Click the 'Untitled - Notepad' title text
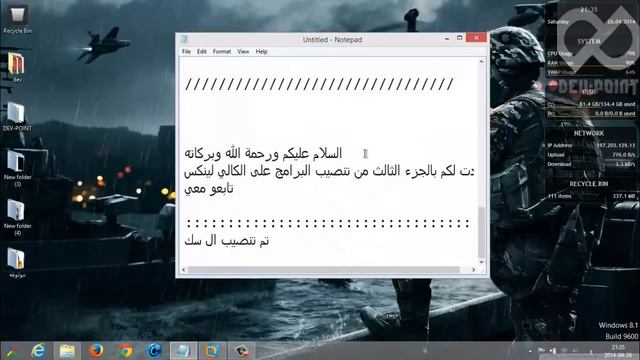This screenshot has height=360, width=640. 332,40
